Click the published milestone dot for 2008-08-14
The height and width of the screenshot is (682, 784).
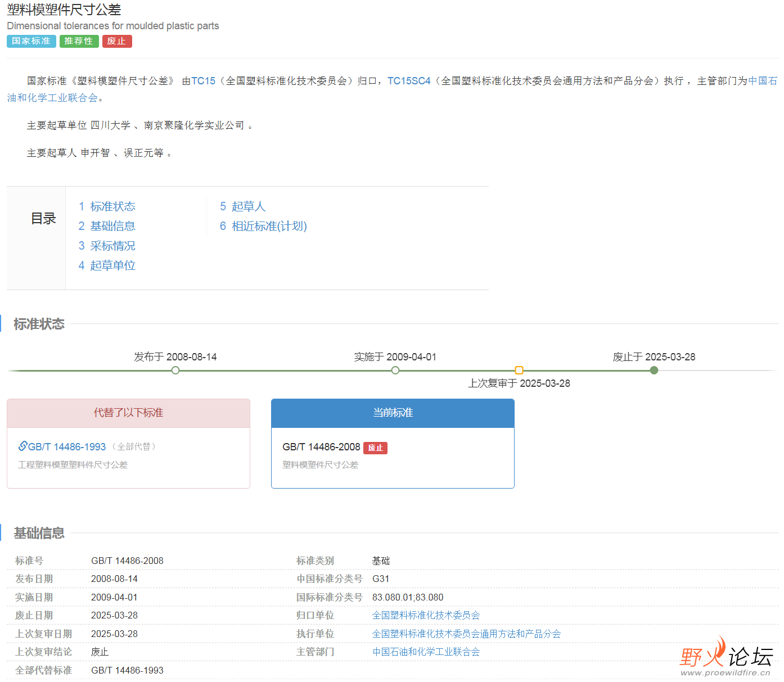coord(175,370)
